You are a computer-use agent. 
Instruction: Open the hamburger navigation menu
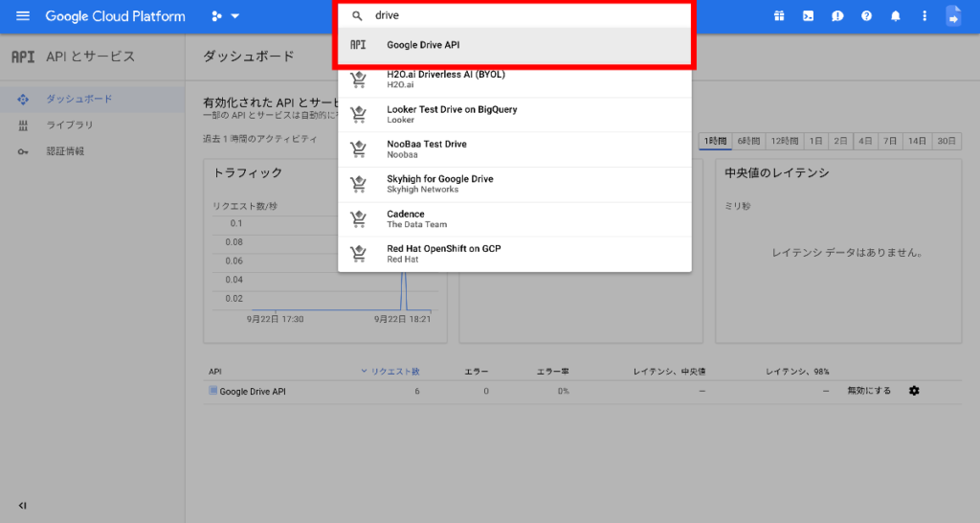pos(23,15)
